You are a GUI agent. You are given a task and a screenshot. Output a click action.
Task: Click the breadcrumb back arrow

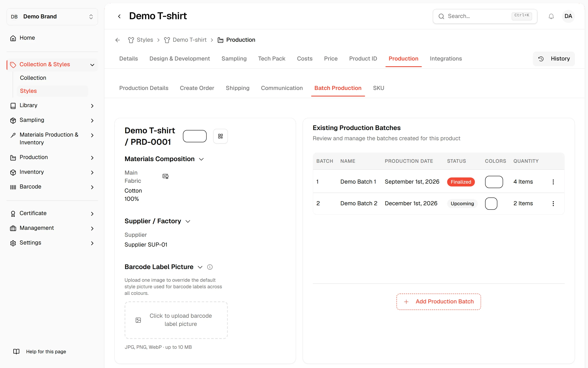click(x=118, y=40)
